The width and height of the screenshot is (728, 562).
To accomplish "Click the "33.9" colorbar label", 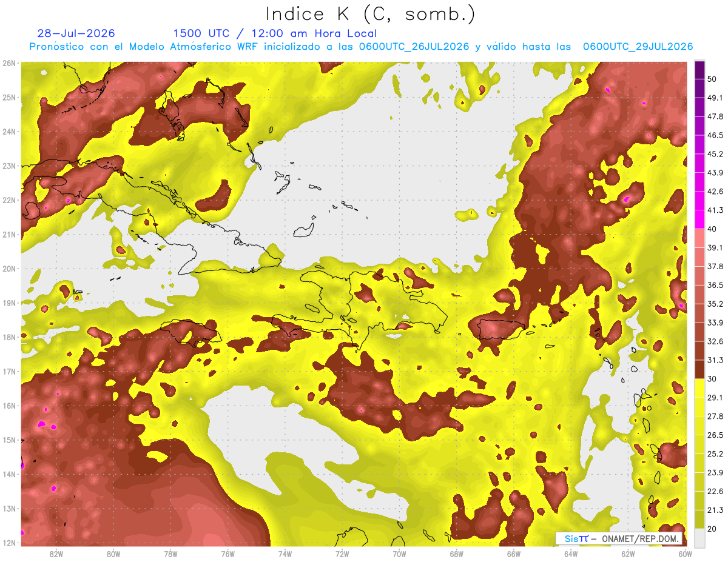I will coord(715,323).
